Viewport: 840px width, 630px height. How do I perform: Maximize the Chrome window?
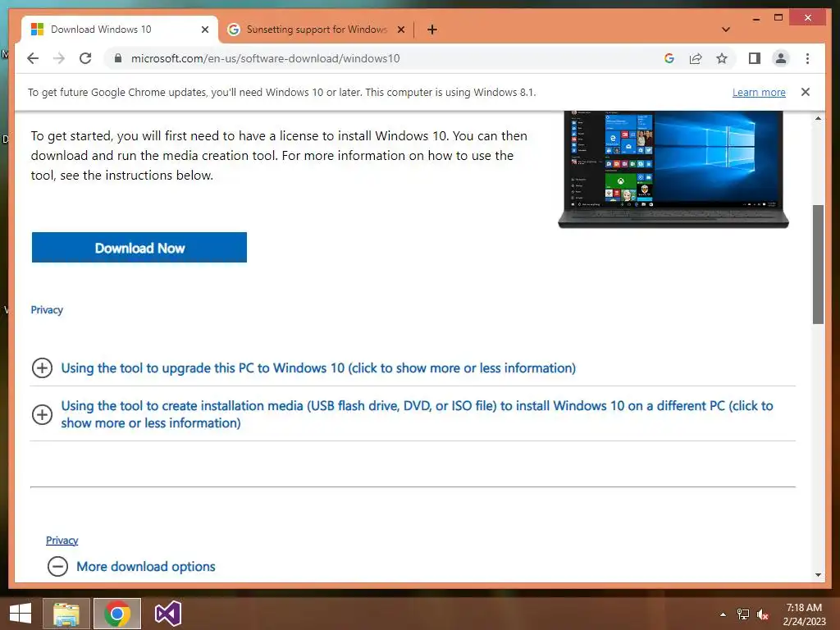tap(778, 18)
